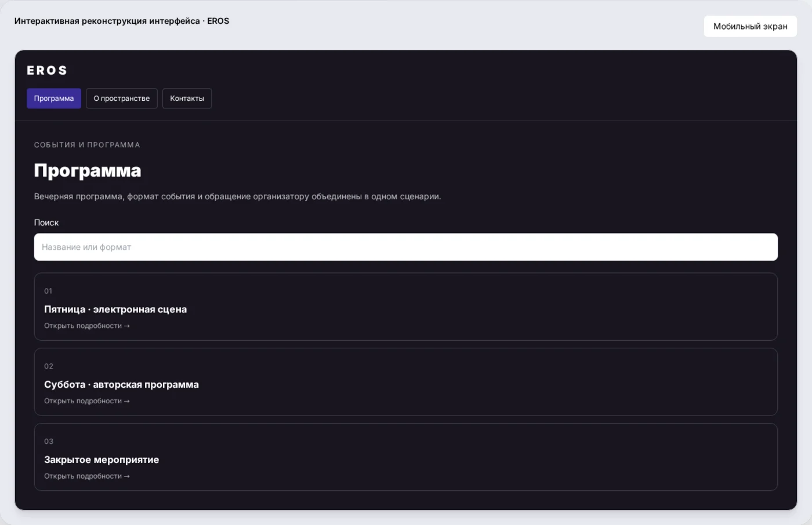Viewport: 812px width, 525px height.
Task: Select the Программа tab
Action: click(x=54, y=99)
